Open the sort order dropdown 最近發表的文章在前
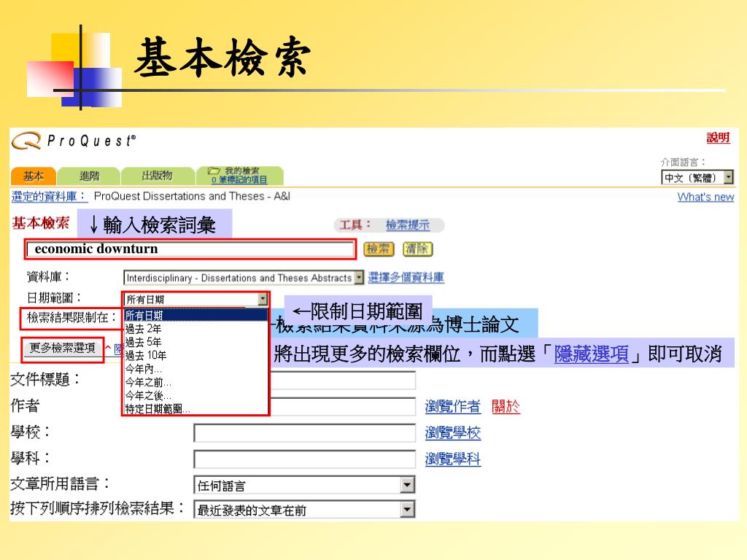This screenshot has width=747, height=560. pos(304,510)
